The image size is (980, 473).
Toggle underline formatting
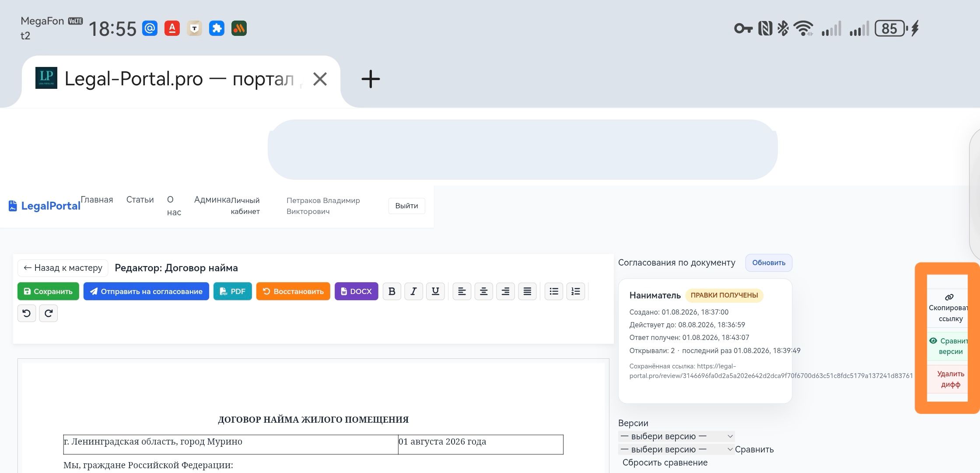tap(435, 291)
